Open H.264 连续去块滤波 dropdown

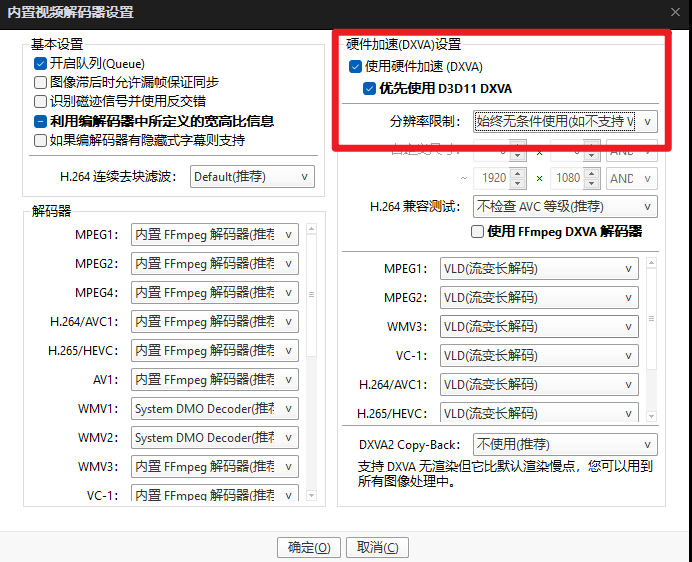252,177
